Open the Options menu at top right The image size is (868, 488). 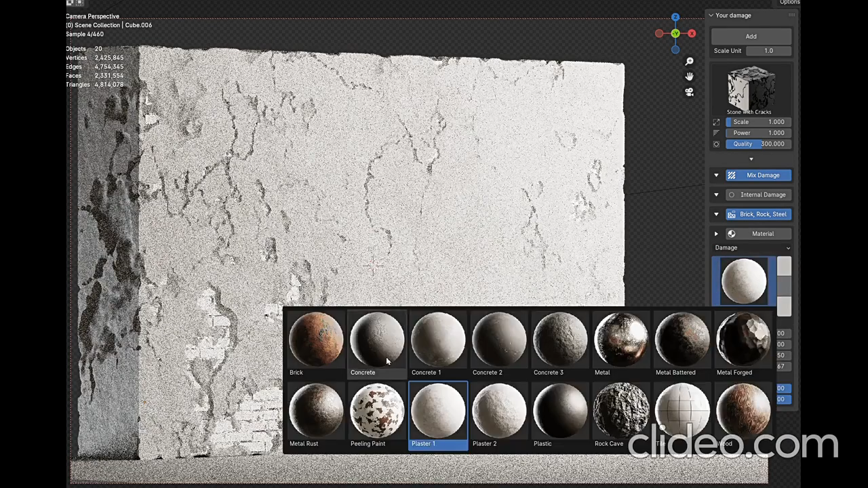[789, 3]
